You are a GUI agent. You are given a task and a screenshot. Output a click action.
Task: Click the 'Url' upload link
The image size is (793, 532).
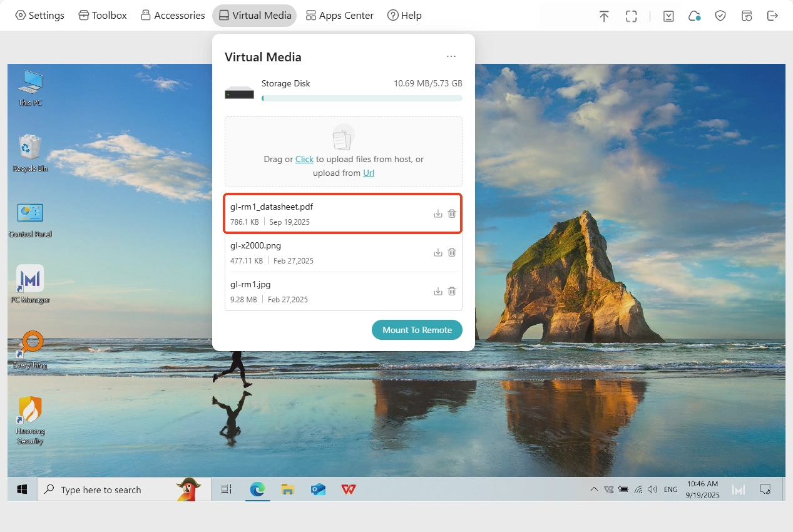[369, 173]
